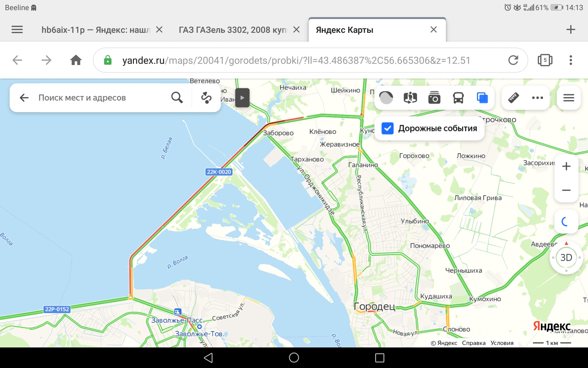Screen dimensions: 588x368
Task: Click the Заборово village label
Action: 278,133
